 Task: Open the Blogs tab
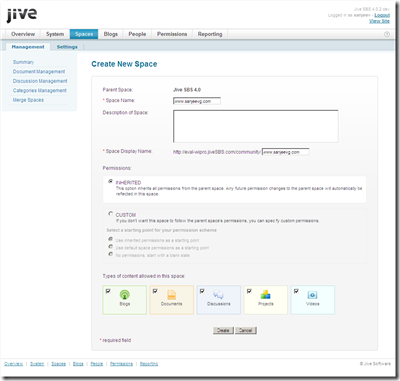(x=111, y=34)
